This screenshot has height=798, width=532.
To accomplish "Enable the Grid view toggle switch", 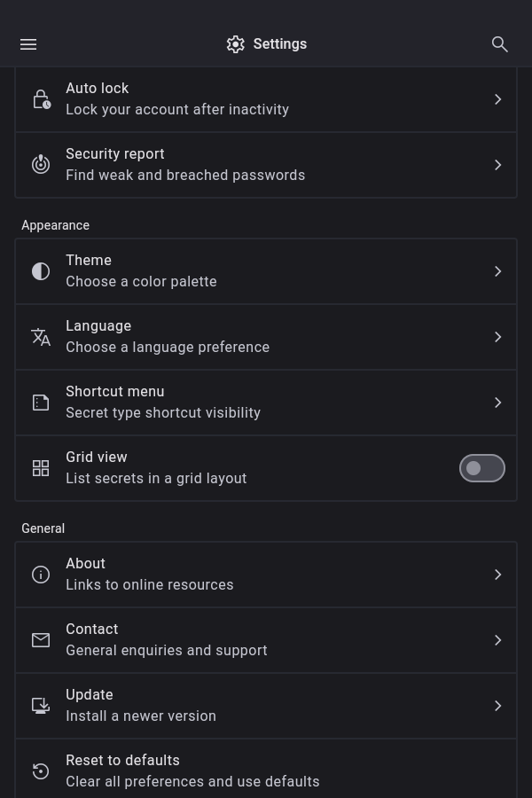I will [x=481, y=468].
